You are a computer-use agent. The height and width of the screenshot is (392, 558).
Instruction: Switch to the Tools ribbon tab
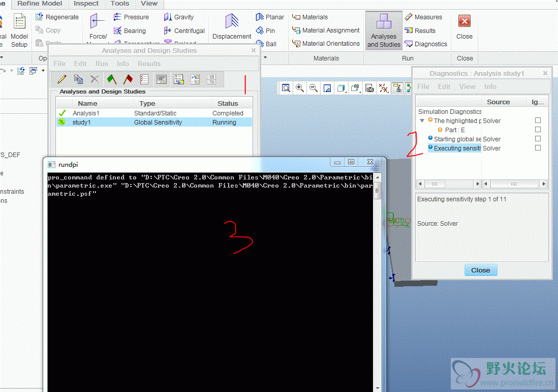point(119,4)
